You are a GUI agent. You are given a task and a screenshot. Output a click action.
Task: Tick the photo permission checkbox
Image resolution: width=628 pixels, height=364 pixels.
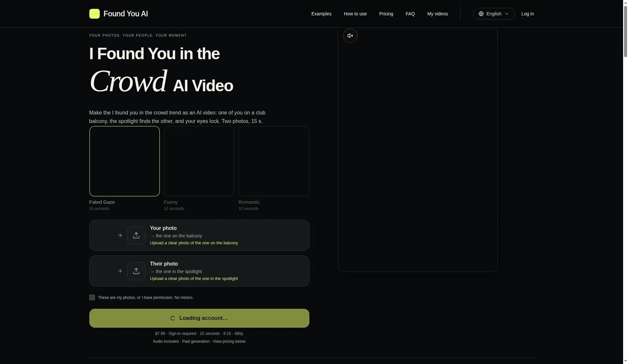pos(92,298)
